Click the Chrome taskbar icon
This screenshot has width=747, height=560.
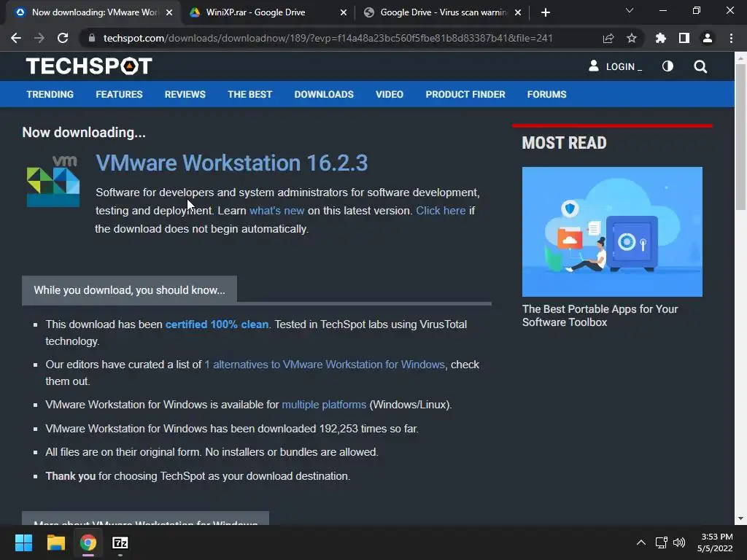coord(88,542)
